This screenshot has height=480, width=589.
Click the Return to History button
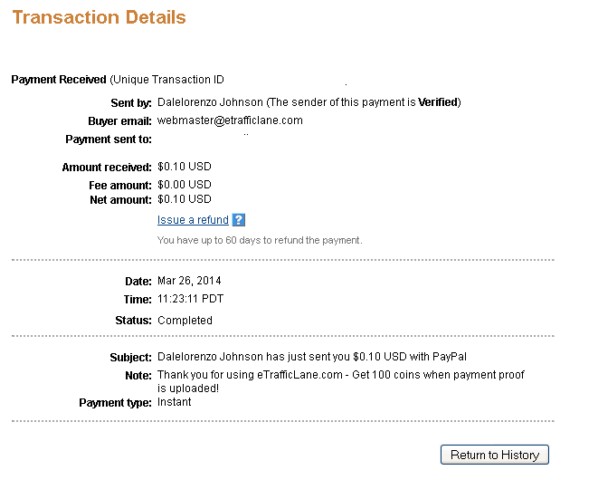point(494,455)
